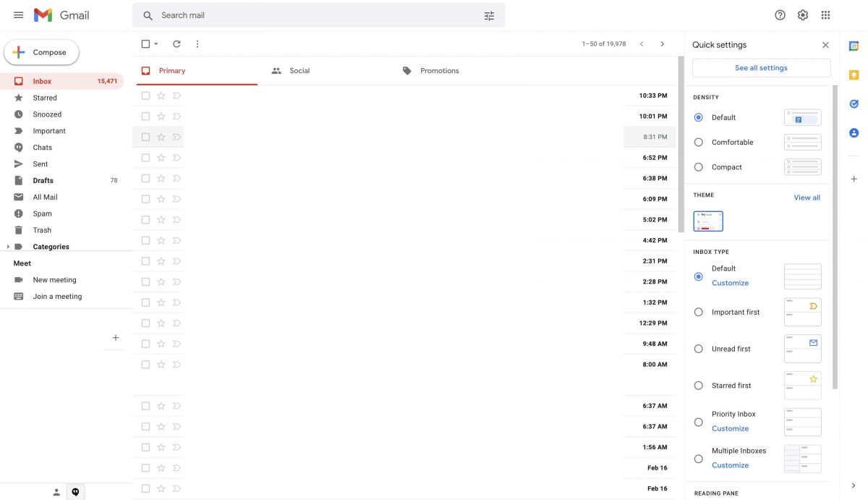Viewport: 868px width, 500px height.
Task: Refresh the inbox
Action: coord(176,43)
